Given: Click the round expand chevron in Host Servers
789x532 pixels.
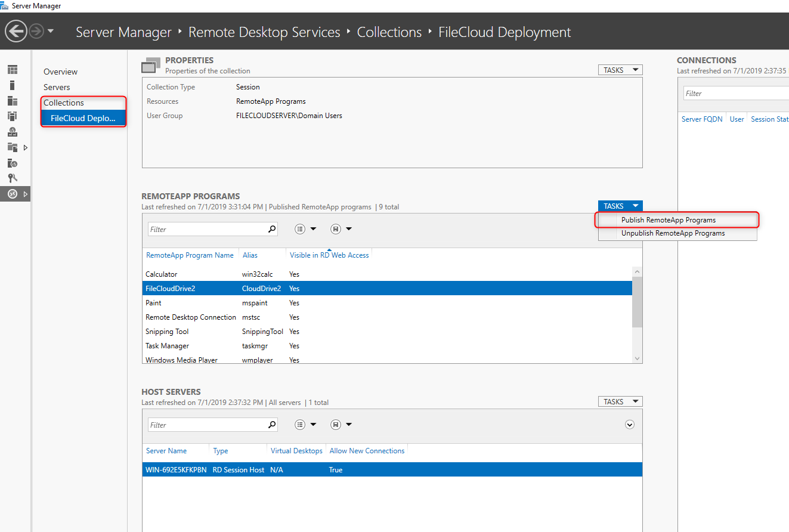Looking at the screenshot, I should [x=629, y=425].
